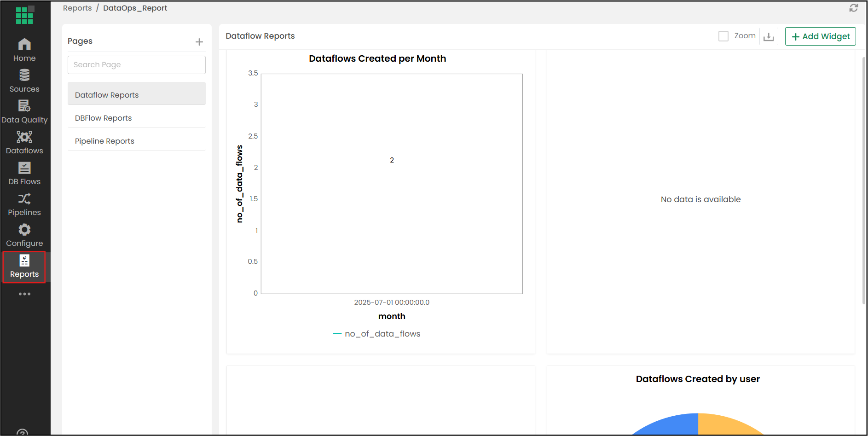The height and width of the screenshot is (436, 868).
Task: Open help icon at sidebar bottom
Action: point(22,432)
